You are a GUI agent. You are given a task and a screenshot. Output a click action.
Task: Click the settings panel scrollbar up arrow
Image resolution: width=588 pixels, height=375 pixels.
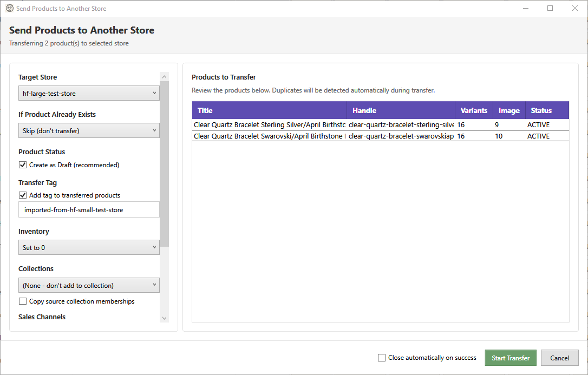click(x=164, y=76)
